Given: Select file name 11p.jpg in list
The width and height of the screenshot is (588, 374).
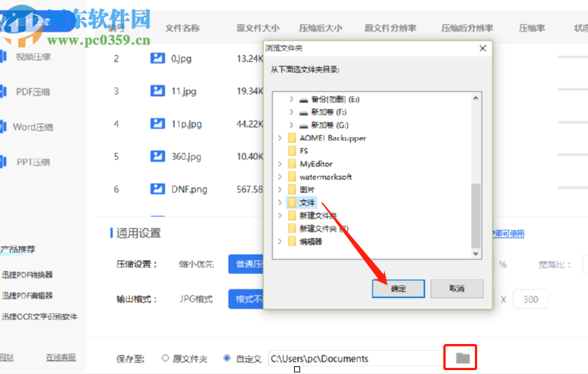Looking at the screenshot, I should pos(186,124).
